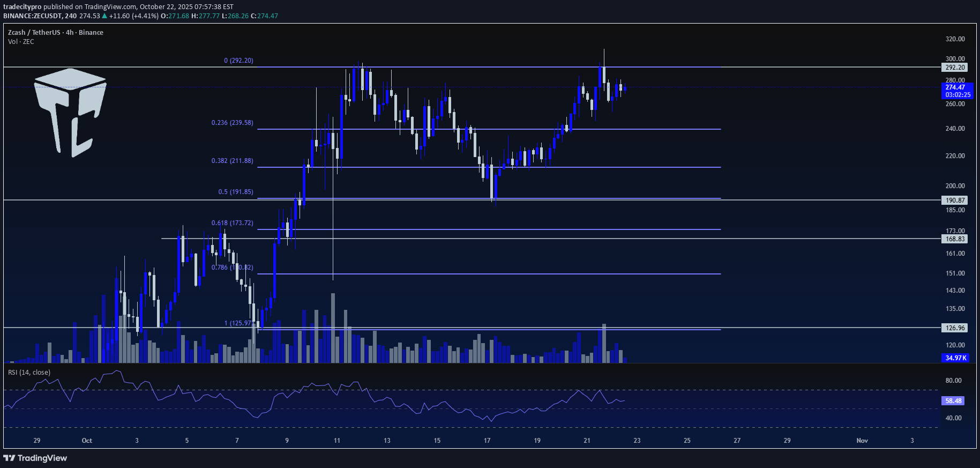Click the Oct label on the time axis
Viewport: 980px width, 468px height.
87,441
